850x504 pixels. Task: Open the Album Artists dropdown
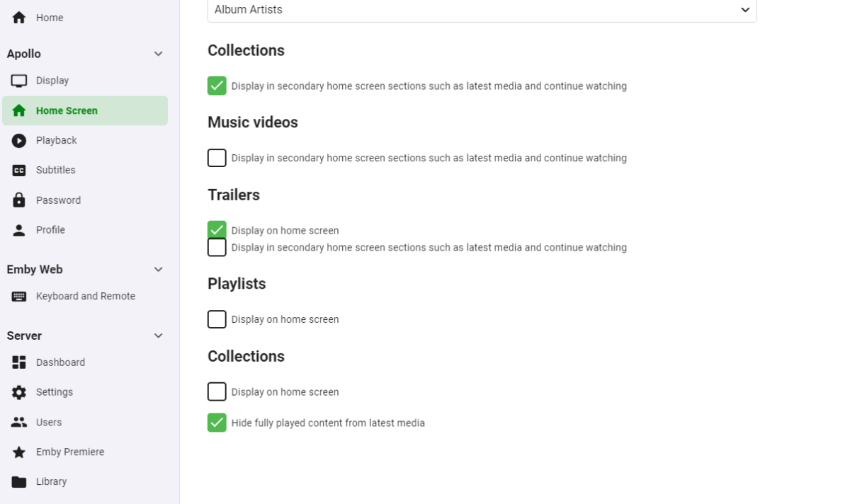pyautogui.click(x=482, y=10)
